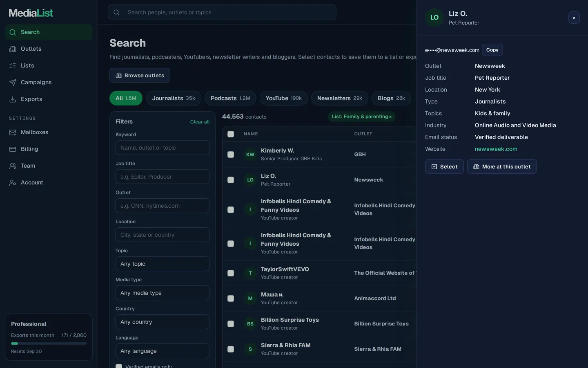This screenshot has height=368, width=588.
Task: Click the LO avatar in the detail panel
Action: tap(434, 18)
